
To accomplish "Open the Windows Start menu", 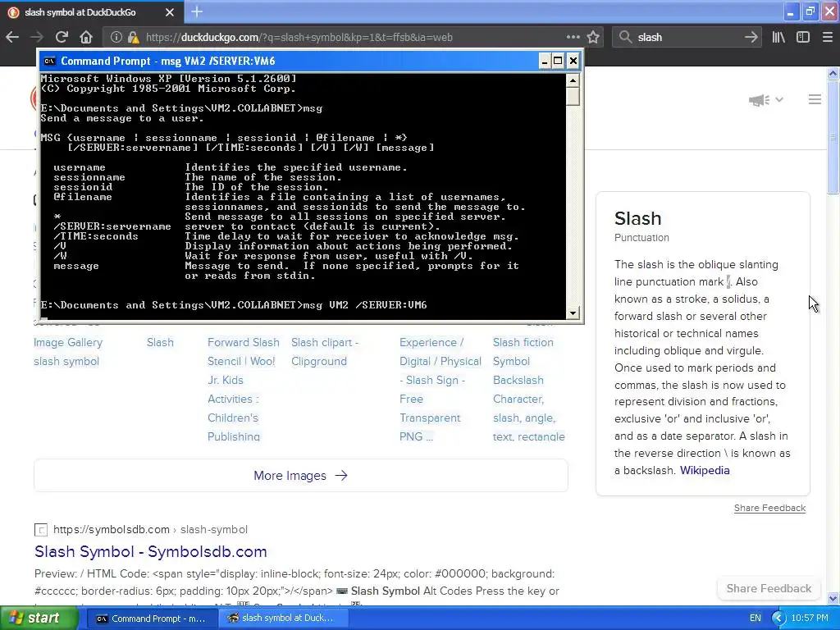I will click(39, 619).
